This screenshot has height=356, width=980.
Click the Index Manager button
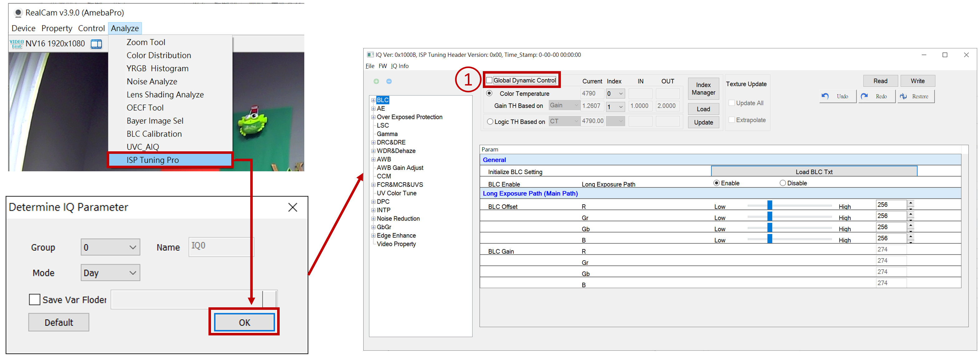tap(703, 89)
